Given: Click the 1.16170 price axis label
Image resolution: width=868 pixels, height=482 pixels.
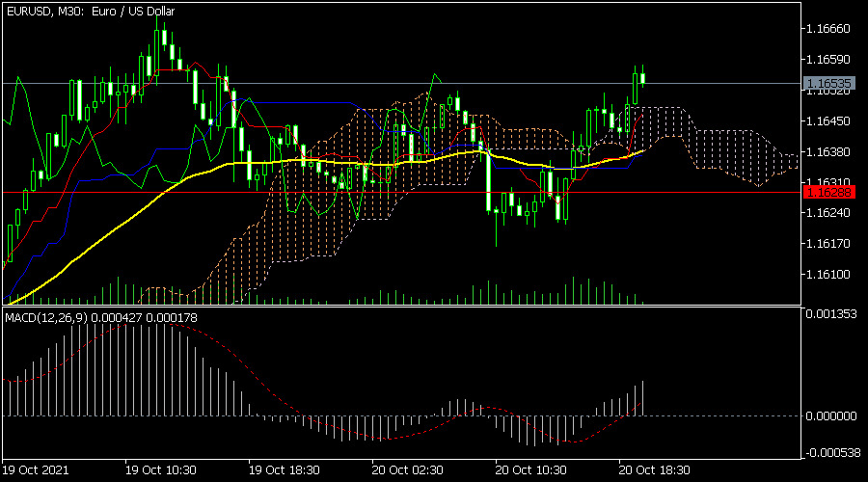Looking at the screenshot, I should coord(828,244).
